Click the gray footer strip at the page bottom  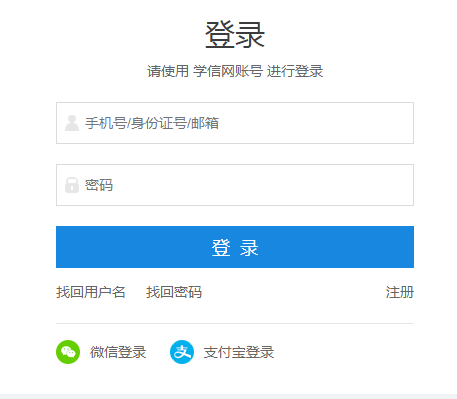[228, 396]
